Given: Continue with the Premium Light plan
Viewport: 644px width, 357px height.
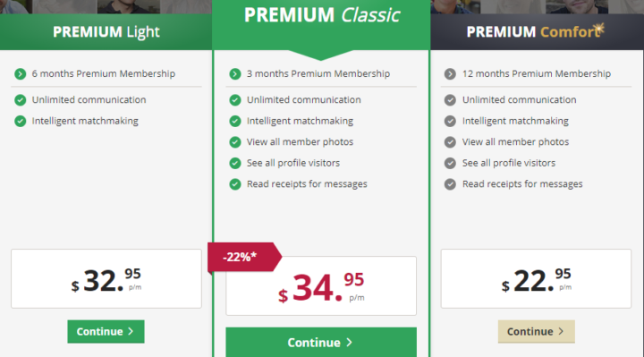Looking at the screenshot, I should pos(106,332).
